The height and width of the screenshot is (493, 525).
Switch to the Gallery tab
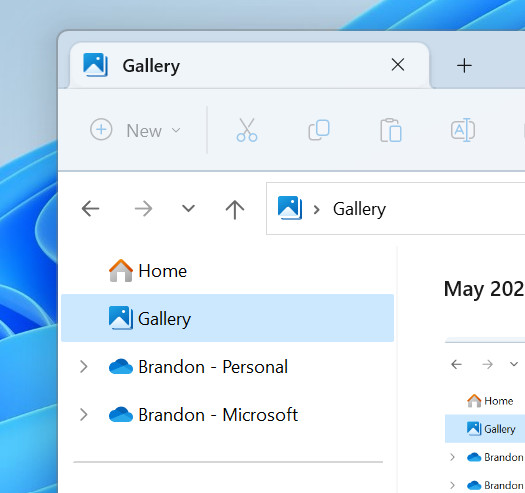(249, 65)
